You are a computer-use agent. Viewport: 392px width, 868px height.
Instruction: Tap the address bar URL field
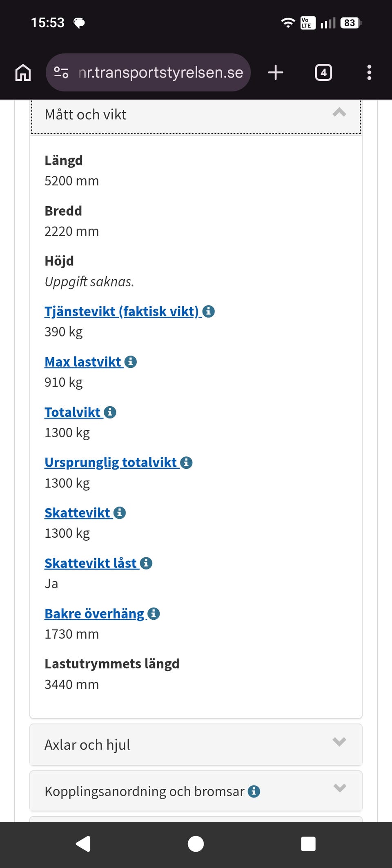160,73
